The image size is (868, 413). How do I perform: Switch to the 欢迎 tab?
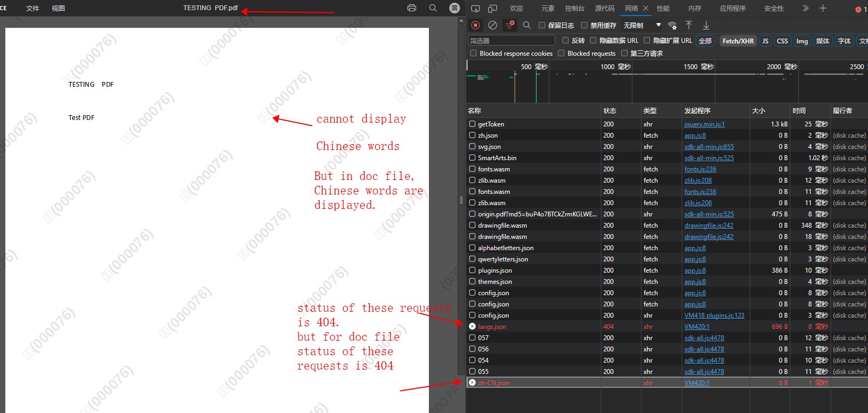(x=517, y=9)
